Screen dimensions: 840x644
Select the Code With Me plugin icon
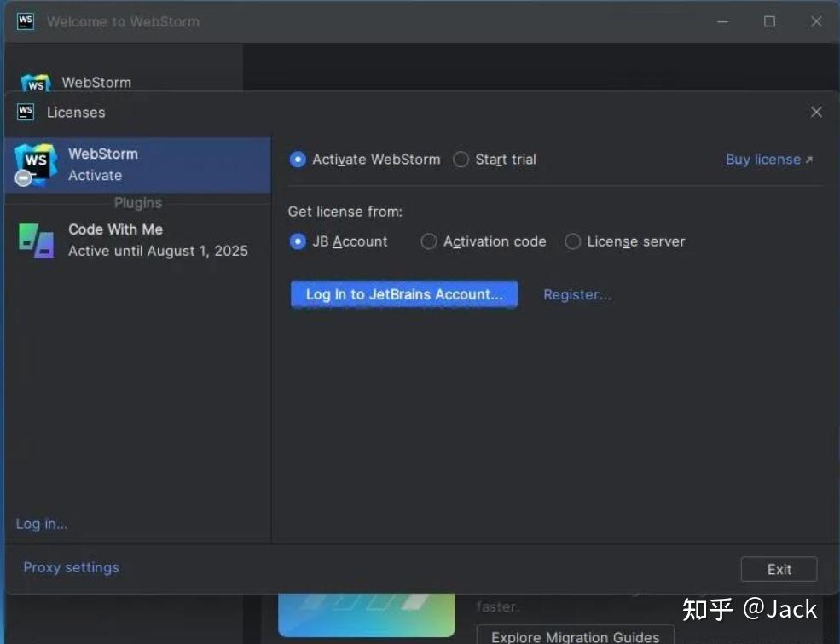click(x=35, y=240)
